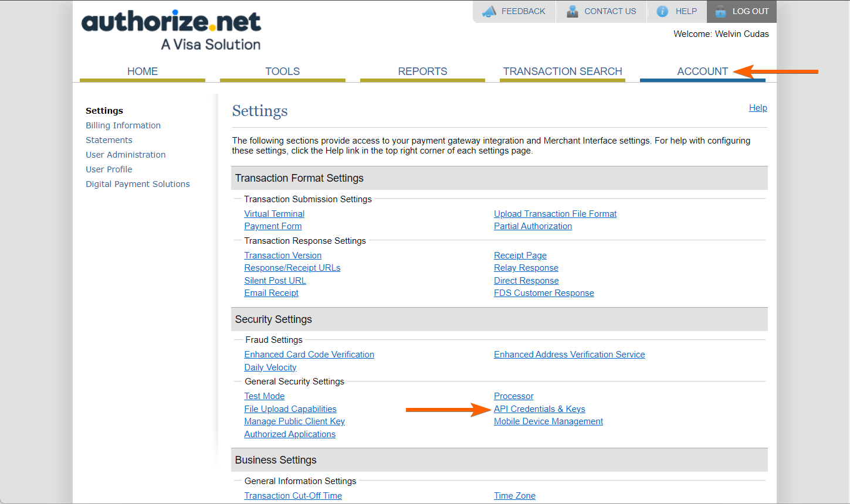Viewport: 850px width, 504px height.
Task: Open Silent Post URL settings
Action: click(x=275, y=281)
